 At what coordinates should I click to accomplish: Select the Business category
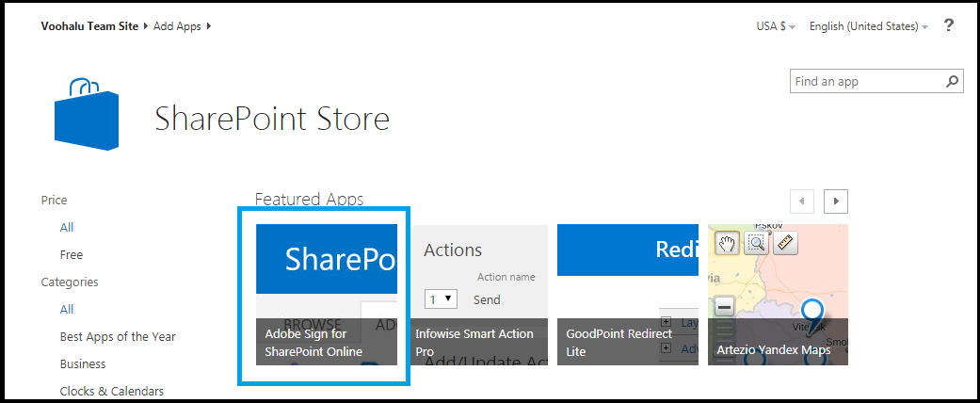(x=83, y=363)
